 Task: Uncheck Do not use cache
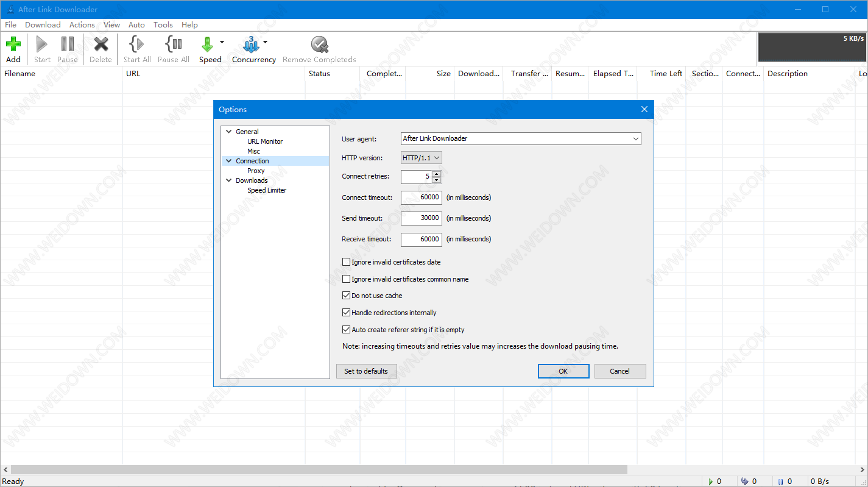(347, 296)
